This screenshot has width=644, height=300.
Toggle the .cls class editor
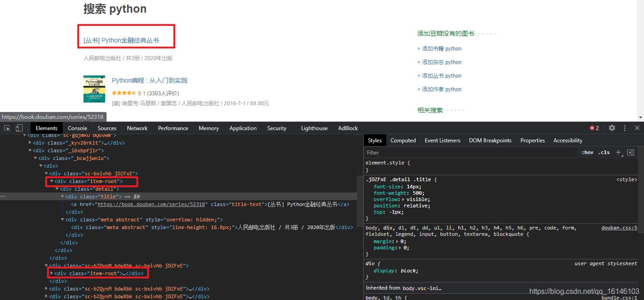604,153
